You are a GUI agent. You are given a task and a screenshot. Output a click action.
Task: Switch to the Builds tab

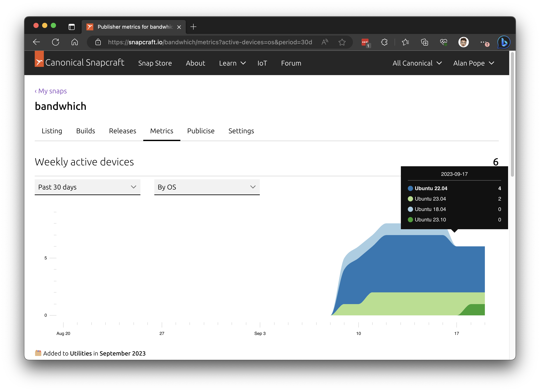click(x=86, y=131)
